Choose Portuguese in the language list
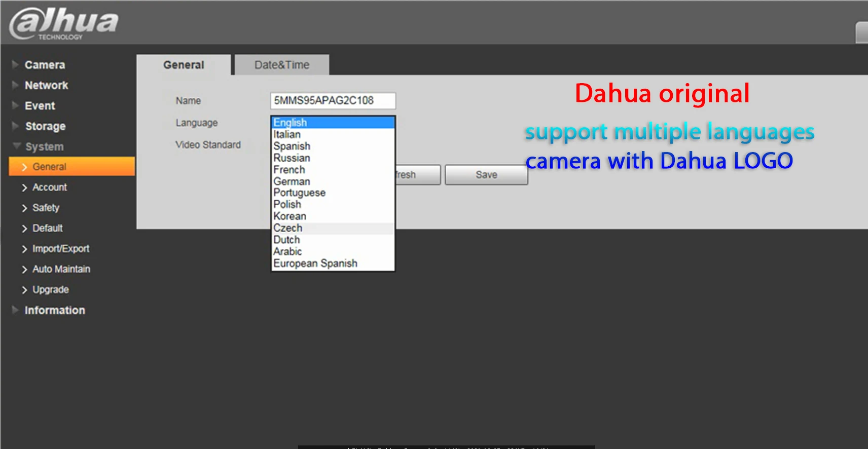The image size is (868, 449). pos(333,193)
